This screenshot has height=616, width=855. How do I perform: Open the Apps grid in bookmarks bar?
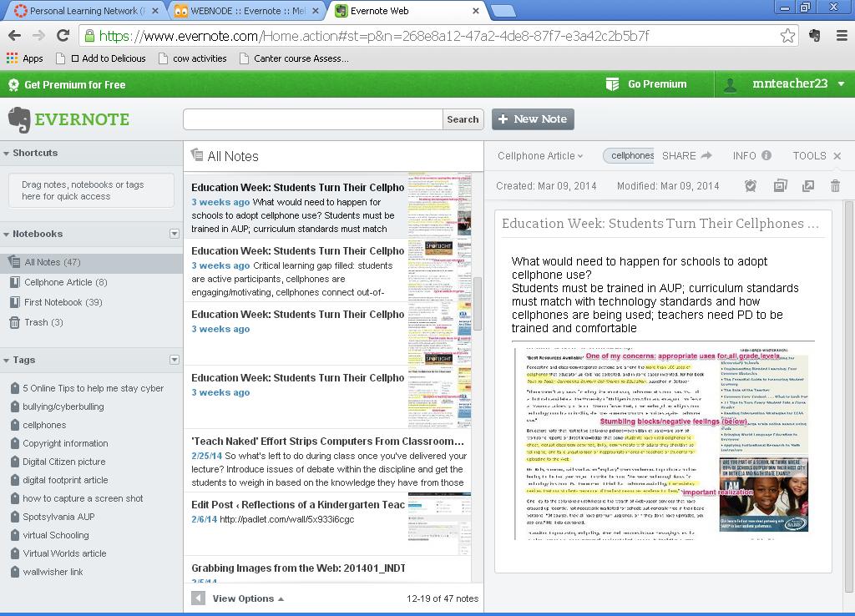coord(25,58)
